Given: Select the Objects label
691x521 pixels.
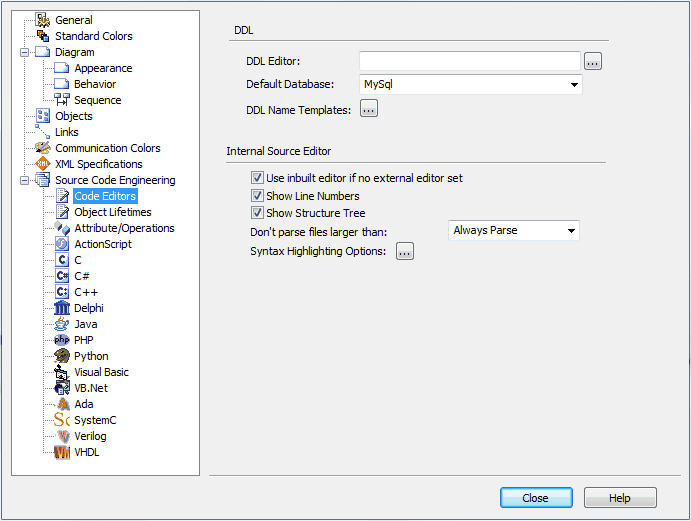Looking at the screenshot, I should click(74, 116).
